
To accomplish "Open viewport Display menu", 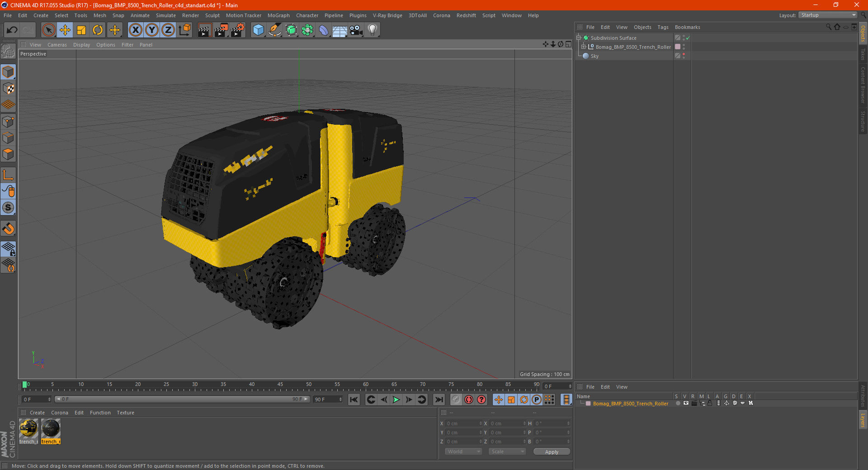I will point(81,45).
